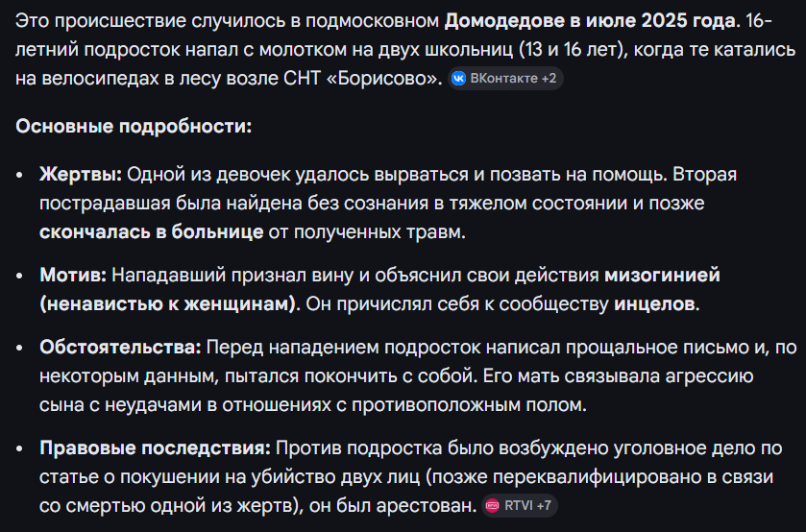Open the ВКонтакте +2 sources chip
The image size is (806, 532).
coord(505,79)
